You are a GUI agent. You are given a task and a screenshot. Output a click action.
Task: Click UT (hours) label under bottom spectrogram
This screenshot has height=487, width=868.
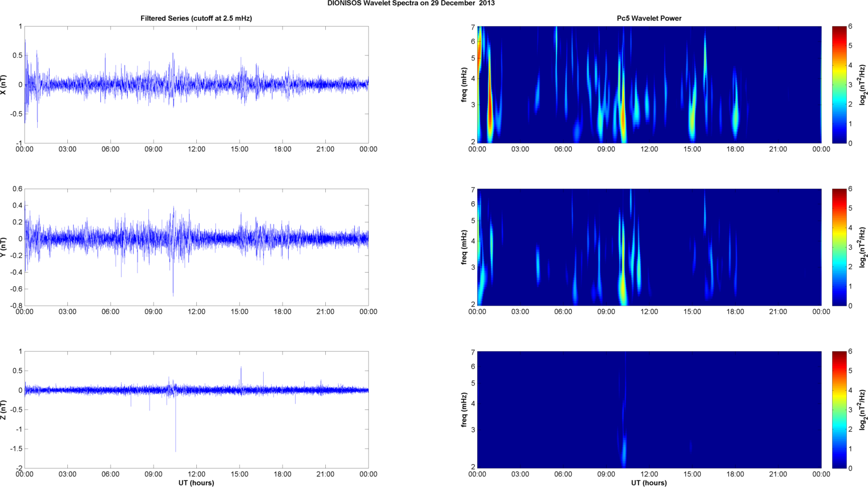click(649, 483)
